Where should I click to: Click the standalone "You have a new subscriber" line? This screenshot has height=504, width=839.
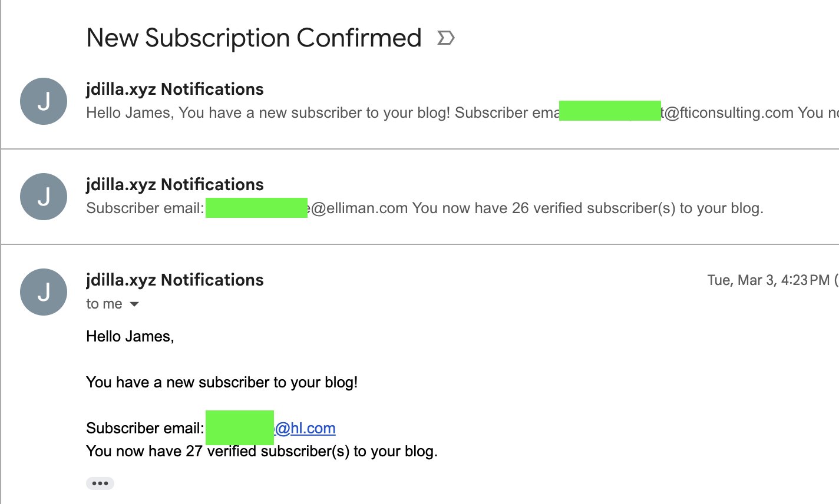point(222,383)
